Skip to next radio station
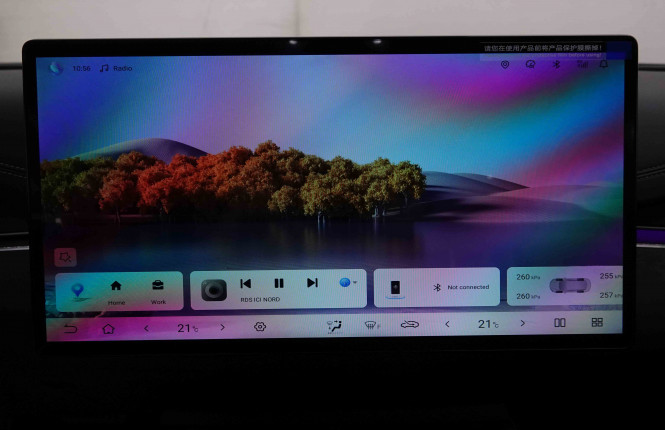This screenshot has width=665, height=430. [x=312, y=283]
